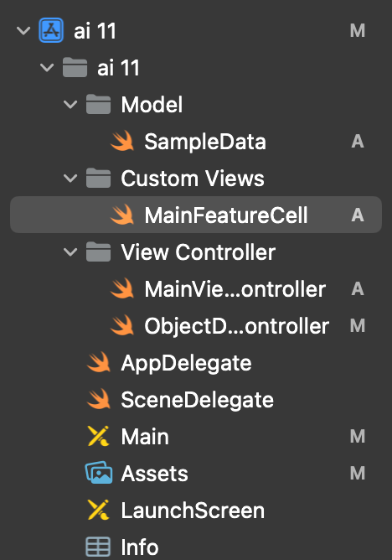This screenshot has height=560, width=392.
Task: Collapse the ai 11 group folder
Action: (x=47, y=68)
